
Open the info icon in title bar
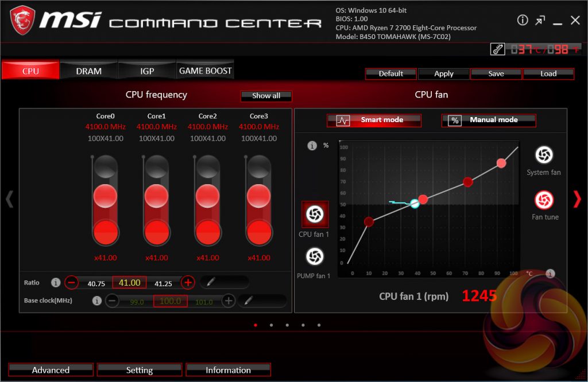click(x=523, y=20)
